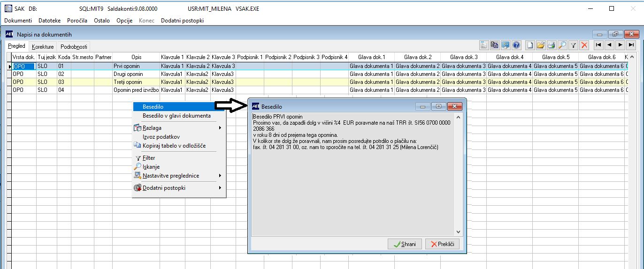Screen dimensions: 644x269
Task: Select the Prvi opomin cell
Action: [x=136, y=67]
